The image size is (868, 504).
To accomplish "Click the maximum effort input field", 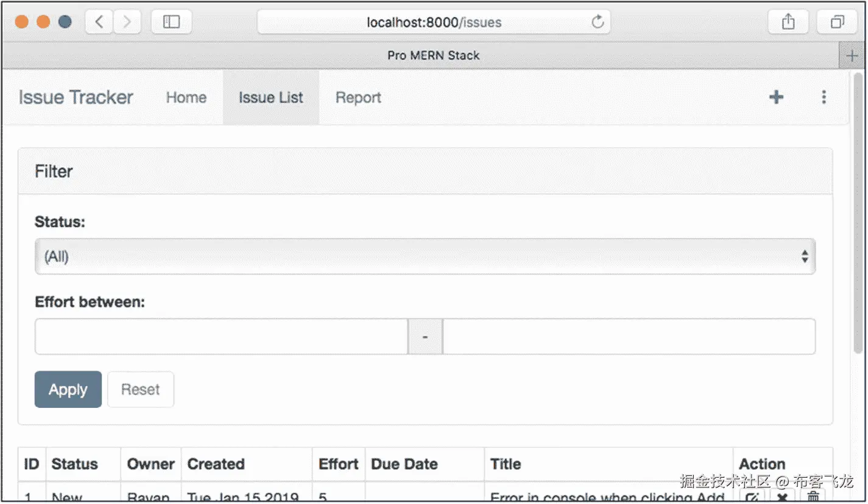I will [629, 336].
